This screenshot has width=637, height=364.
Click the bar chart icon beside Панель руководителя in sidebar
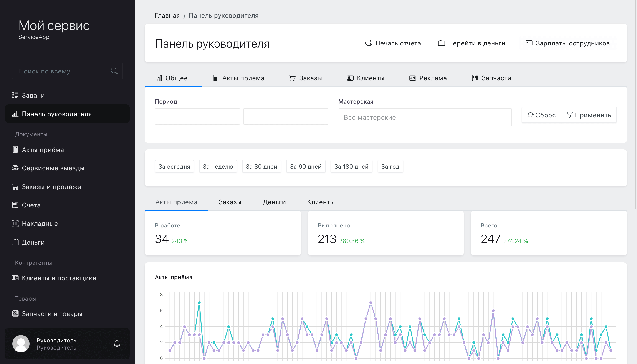(x=15, y=114)
